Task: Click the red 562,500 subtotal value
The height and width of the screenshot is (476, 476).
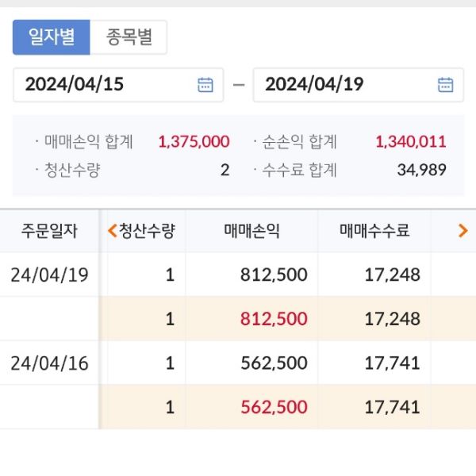Action: click(x=273, y=407)
